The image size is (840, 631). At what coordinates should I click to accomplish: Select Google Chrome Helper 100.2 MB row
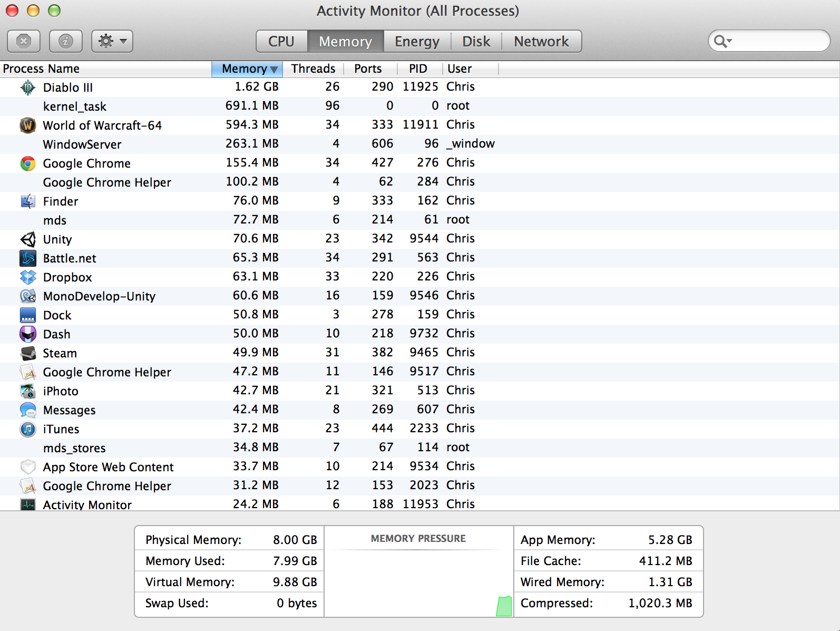[419, 182]
